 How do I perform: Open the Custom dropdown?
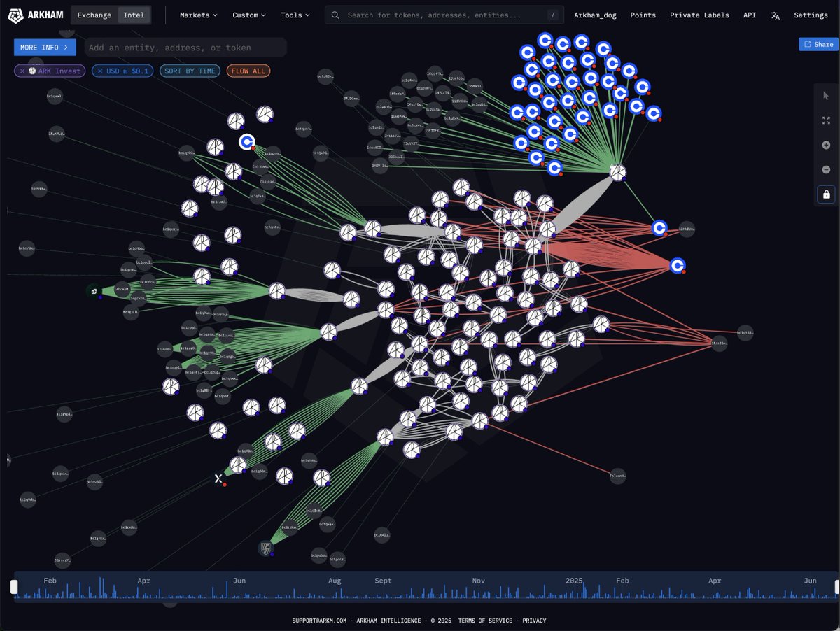pyautogui.click(x=248, y=15)
